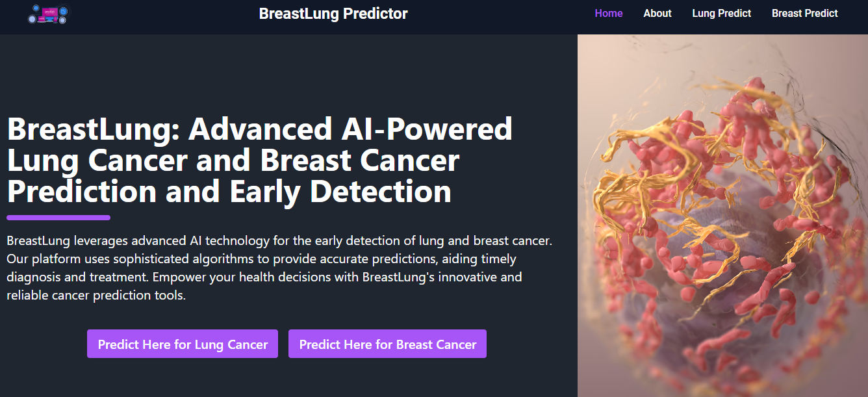Click the description paragraph about early detection
Screen dimensions: 868x397
click(279, 267)
